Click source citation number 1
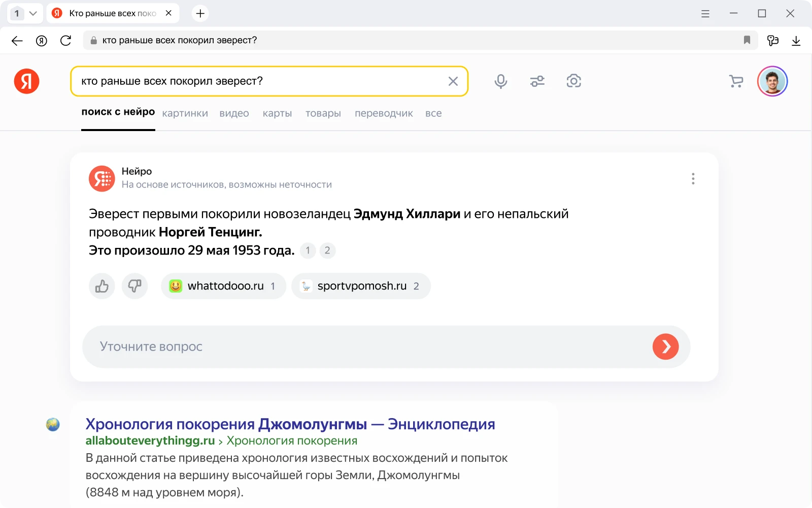812x508 pixels. pos(308,250)
